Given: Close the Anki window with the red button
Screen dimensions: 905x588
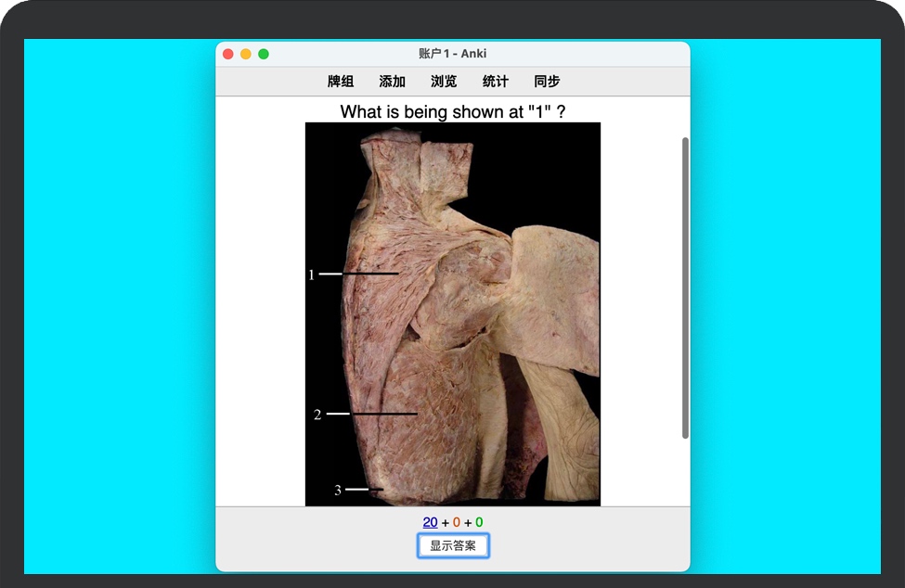Looking at the screenshot, I should pyautogui.click(x=228, y=54).
